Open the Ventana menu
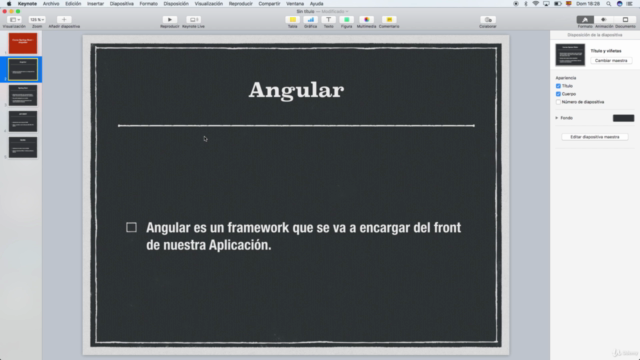 (x=295, y=4)
